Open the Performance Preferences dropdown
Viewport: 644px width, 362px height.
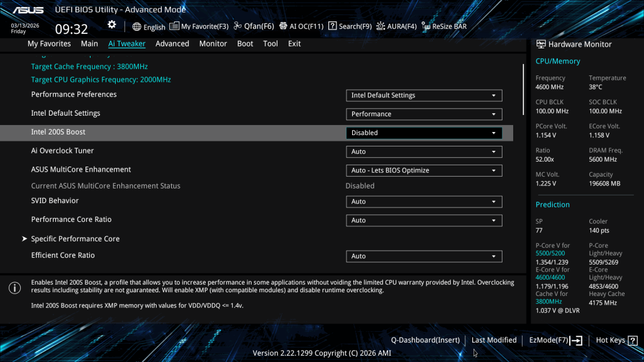(x=424, y=96)
